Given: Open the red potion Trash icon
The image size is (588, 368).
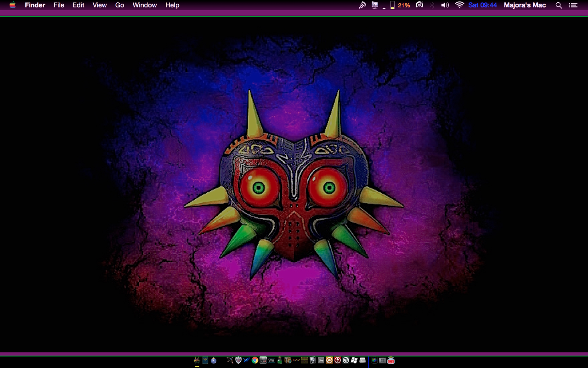Looking at the screenshot, I should pos(391,360).
